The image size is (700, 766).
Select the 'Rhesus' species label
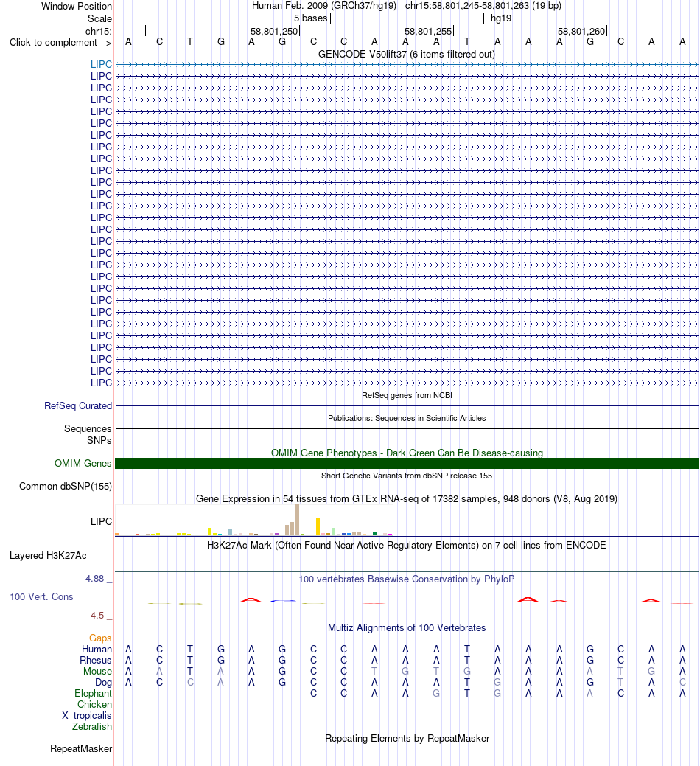coord(96,661)
